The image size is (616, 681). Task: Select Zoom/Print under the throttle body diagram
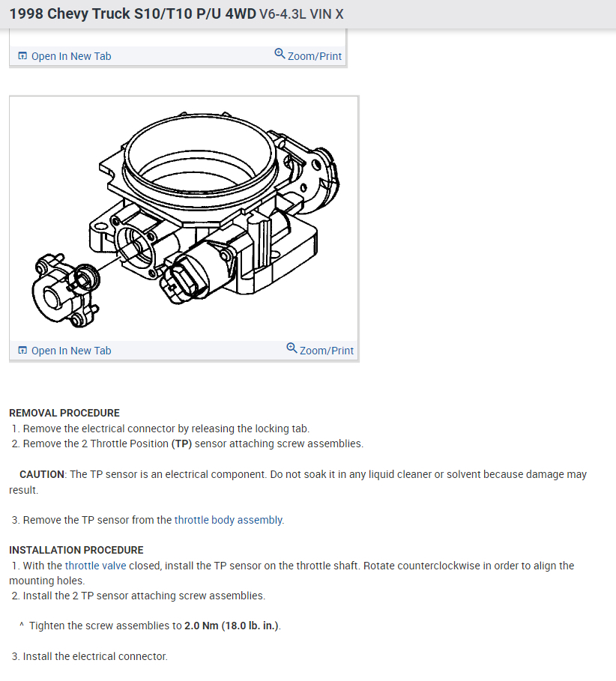[x=320, y=350]
